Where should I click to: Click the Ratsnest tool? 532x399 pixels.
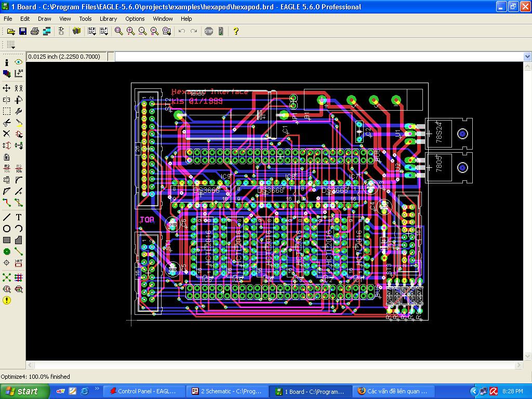pyautogui.click(x=7, y=277)
